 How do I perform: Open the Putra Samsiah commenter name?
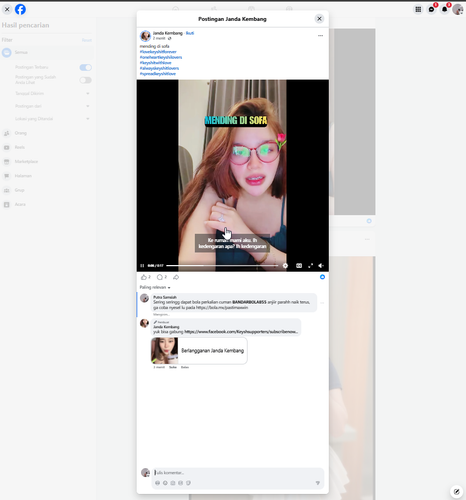click(x=165, y=297)
